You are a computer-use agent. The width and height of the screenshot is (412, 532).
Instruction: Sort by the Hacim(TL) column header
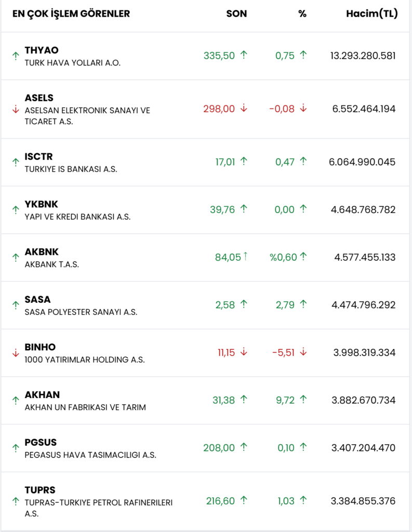(371, 14)
